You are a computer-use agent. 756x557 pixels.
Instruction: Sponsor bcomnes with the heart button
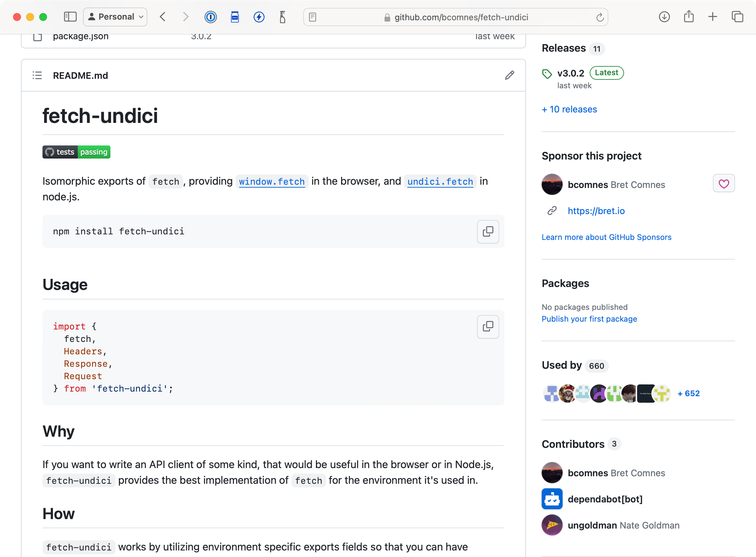[724, 183]
